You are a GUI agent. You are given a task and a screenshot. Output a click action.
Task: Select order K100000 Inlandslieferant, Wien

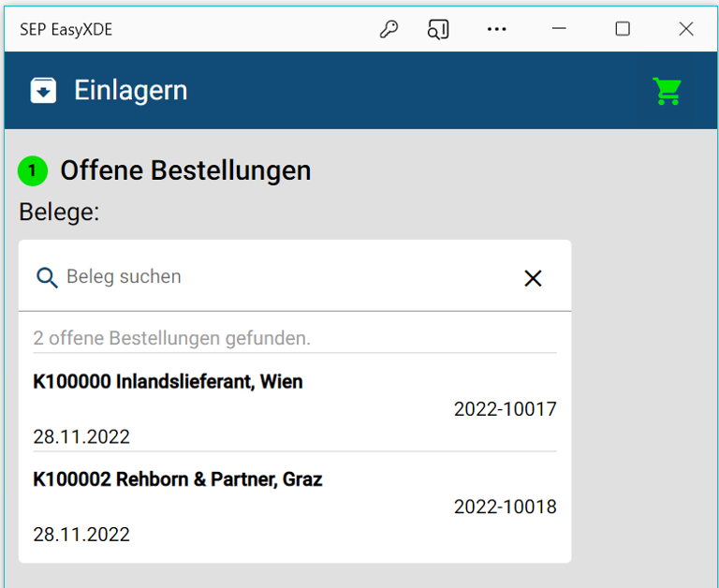[x=169, y=382]
